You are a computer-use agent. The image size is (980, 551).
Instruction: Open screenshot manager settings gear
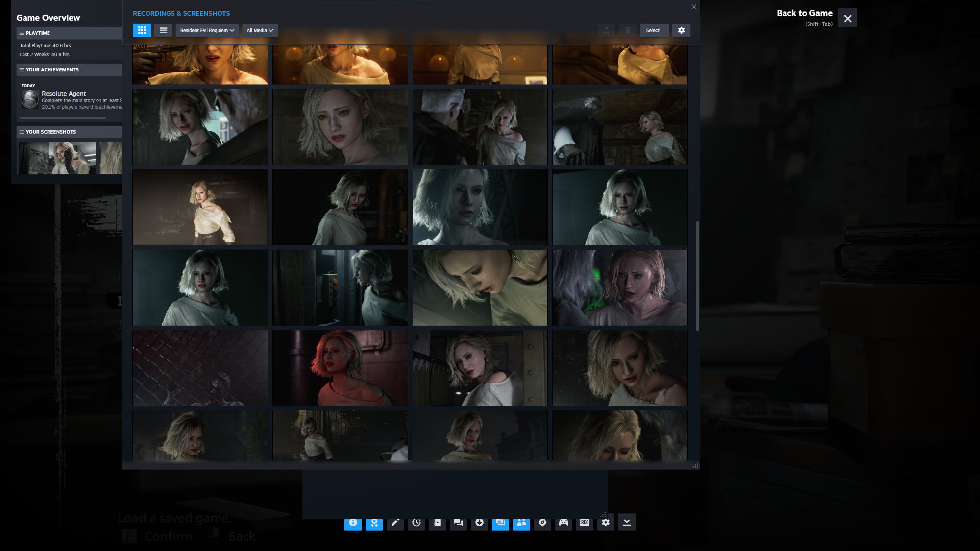point(681,30)
